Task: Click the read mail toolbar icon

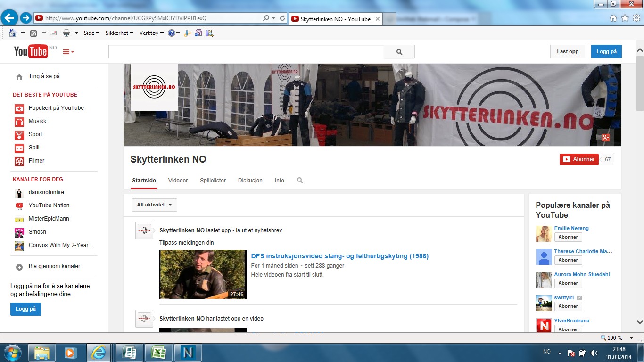Action: [53, 33]
